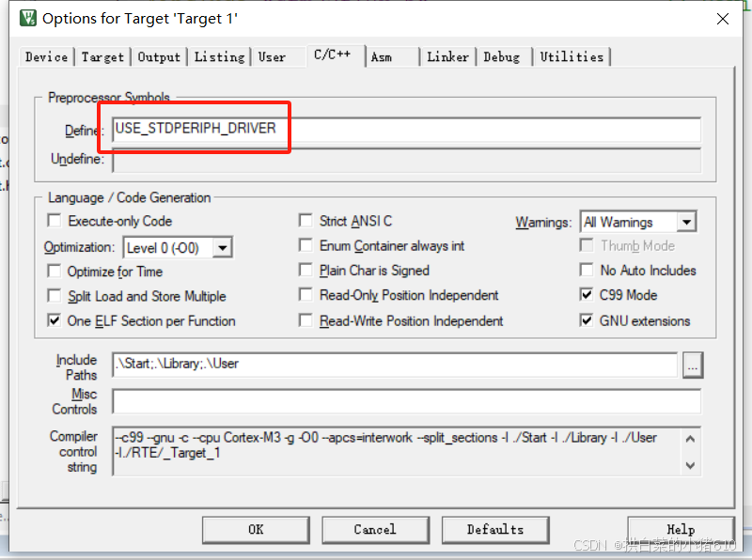Click the browse "..." button beside Include Paths
Screen dimensions: 752x560
click(x=693, y=366)
